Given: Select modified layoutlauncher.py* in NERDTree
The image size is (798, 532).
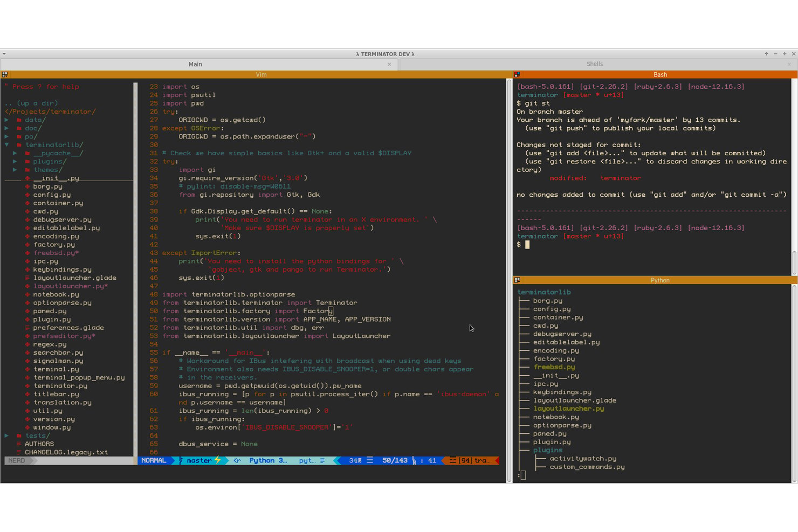Looking at the screenshot, I should (71, 286).
